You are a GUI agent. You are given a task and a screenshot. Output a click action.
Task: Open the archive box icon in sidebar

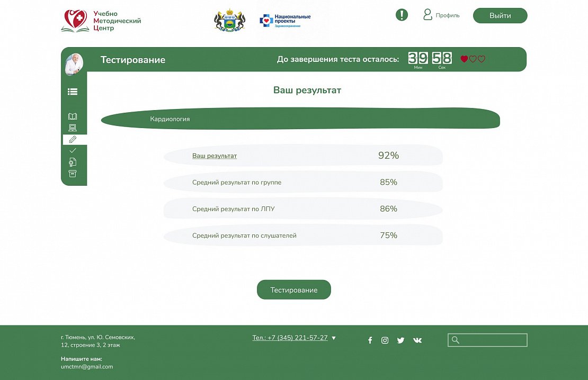[x=73, y=174]
